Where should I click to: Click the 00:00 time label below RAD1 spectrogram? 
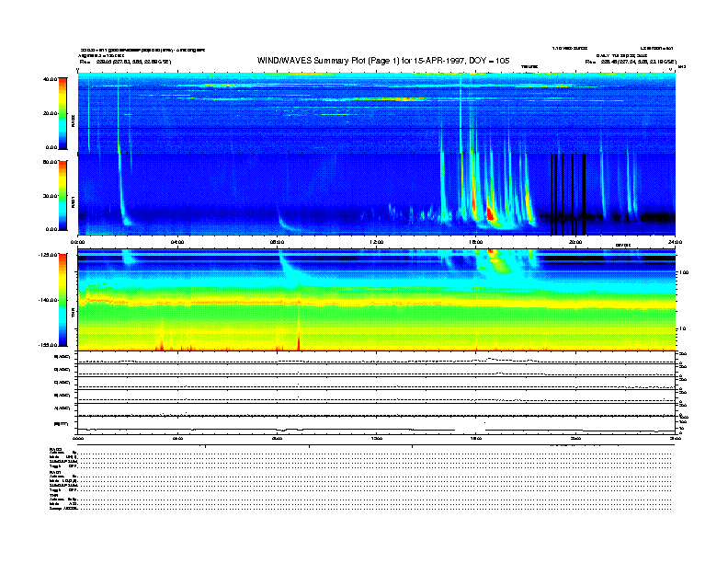(x=77, y=242)
